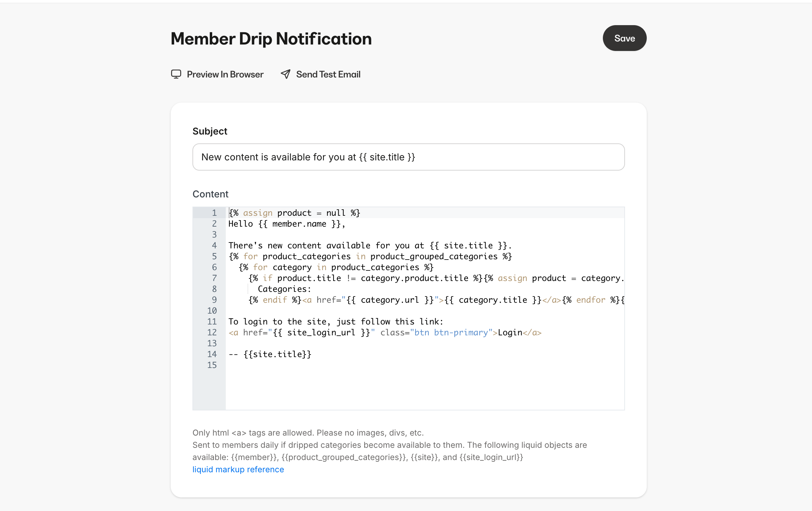
Task: Click the monitor icon beside Preview In Browser
Action: click(x=176, y=74)
